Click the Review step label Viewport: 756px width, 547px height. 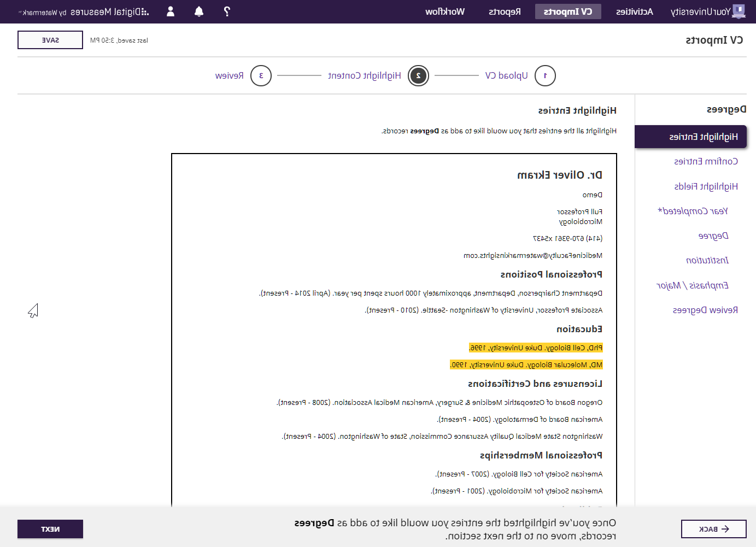(230, 75)
